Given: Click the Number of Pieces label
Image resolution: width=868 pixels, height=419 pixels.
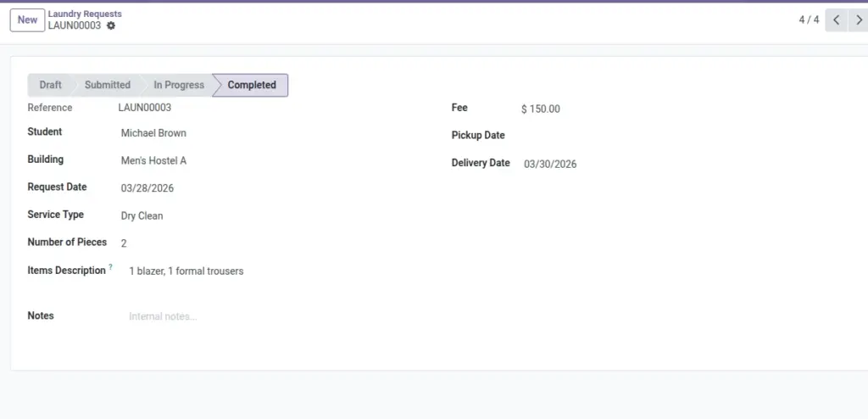Looking at the screenshot, I should 67,243.
